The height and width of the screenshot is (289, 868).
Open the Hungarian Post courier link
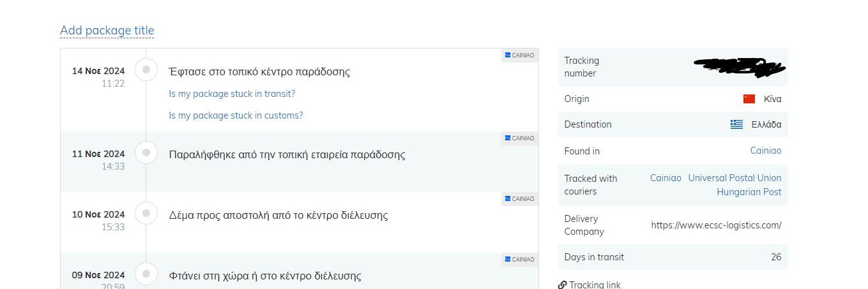749,191
